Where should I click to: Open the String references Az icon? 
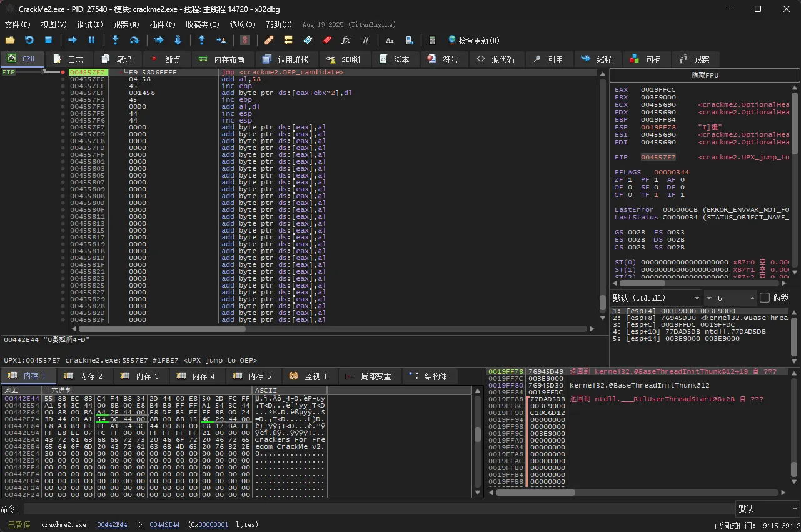390,40
